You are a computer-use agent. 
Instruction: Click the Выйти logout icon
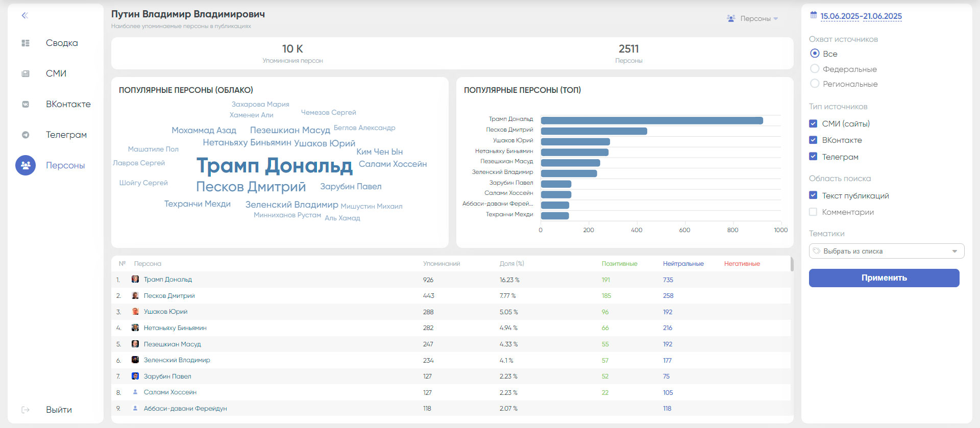tap(26, 410)
